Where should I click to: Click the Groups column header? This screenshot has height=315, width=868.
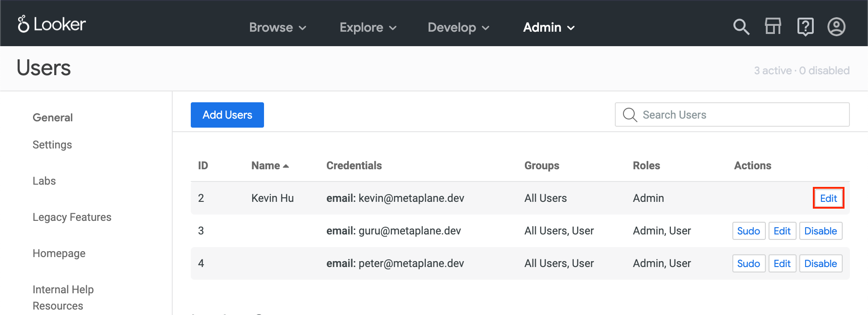(542, 166)
